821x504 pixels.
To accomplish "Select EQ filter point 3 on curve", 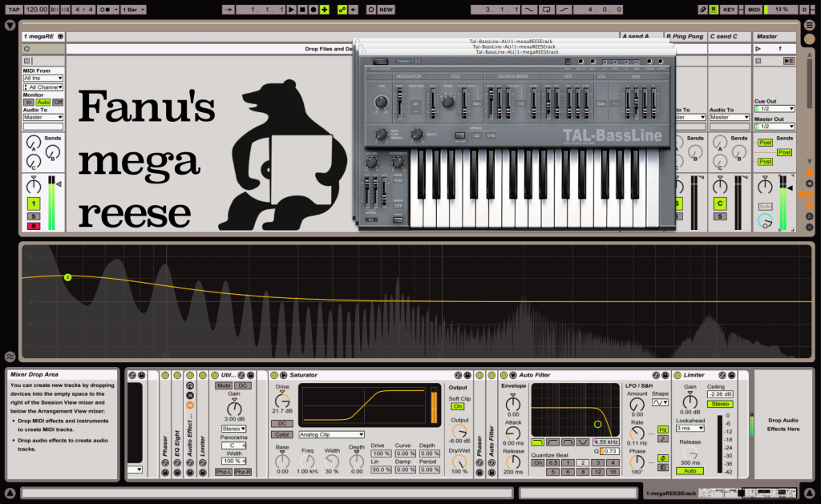I will [x=67, y=277].
